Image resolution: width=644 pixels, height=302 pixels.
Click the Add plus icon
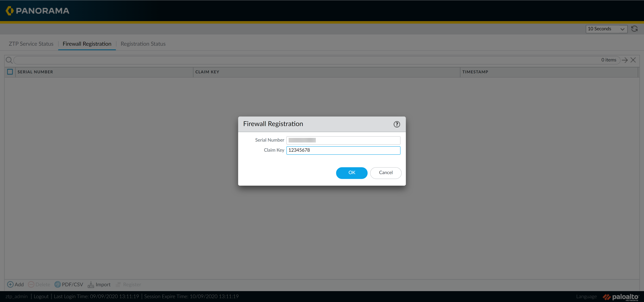10,284
